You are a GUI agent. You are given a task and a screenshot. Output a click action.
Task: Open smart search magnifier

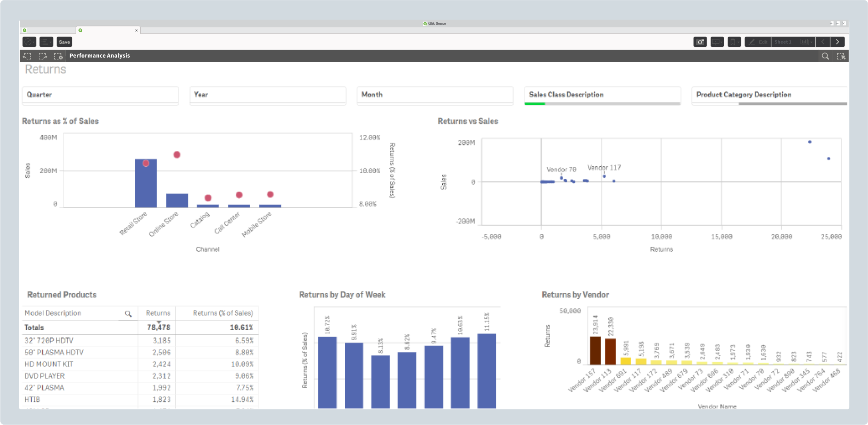825,56
